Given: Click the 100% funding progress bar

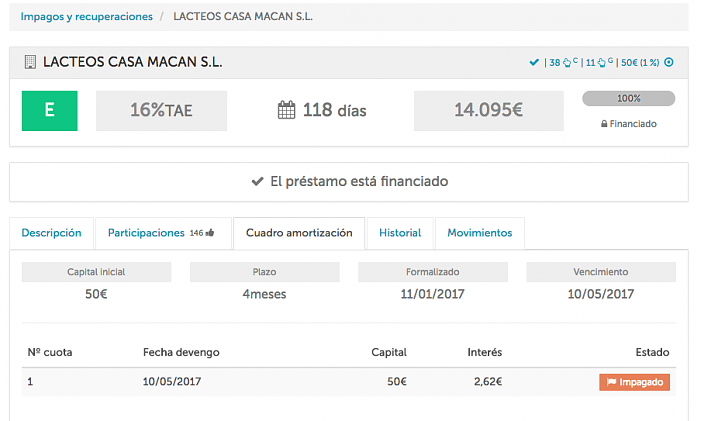Looking at the screenshot, I should [x=628, y=99].
